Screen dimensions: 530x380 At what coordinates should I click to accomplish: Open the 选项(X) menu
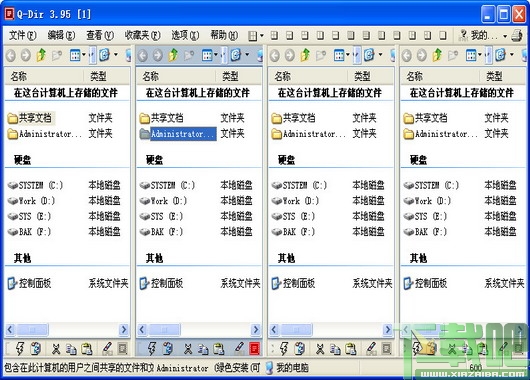[185, 35]
